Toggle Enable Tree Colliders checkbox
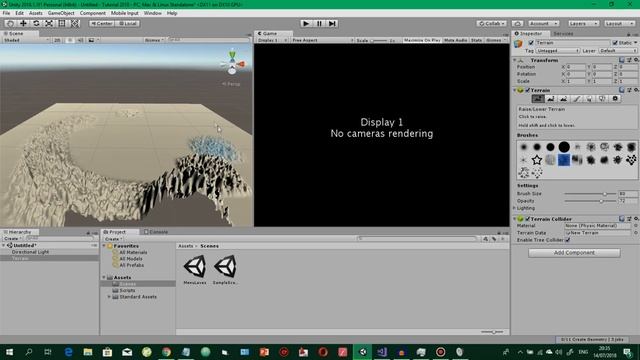The height and width of the screenshot is (360, 640). click(x=568, y=240)
